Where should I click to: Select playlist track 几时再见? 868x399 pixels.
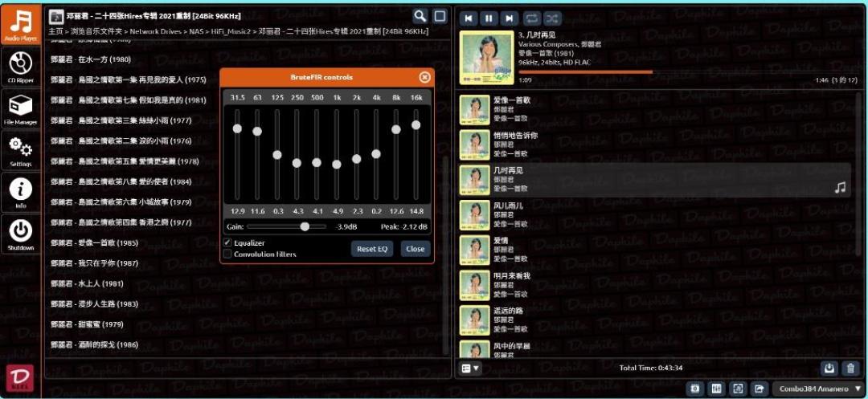[655, 180]
